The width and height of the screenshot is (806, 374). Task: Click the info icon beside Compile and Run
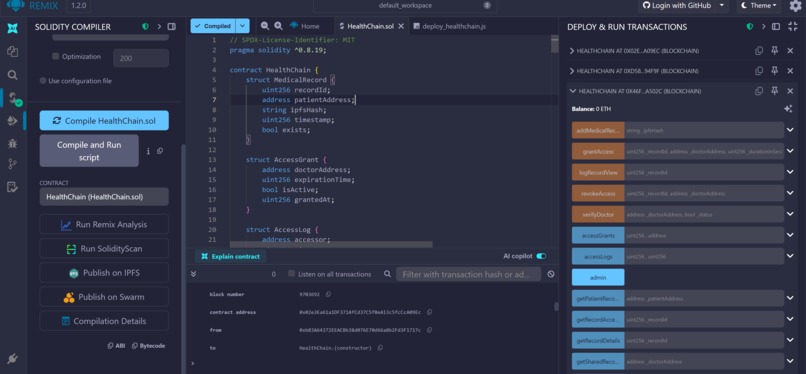coord(148,151)
